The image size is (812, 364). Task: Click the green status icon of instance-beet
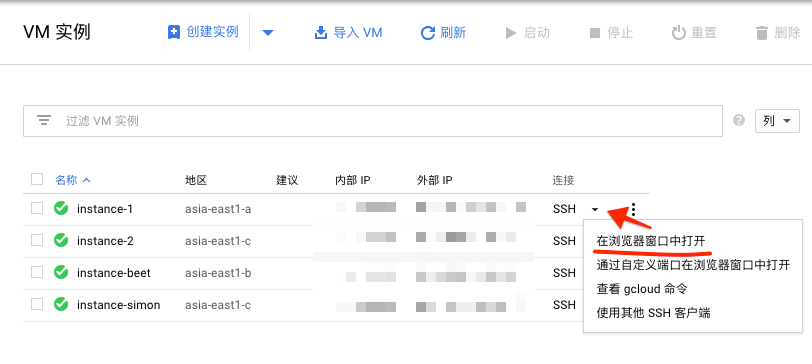pyautogui.click(x=61, y=272)
